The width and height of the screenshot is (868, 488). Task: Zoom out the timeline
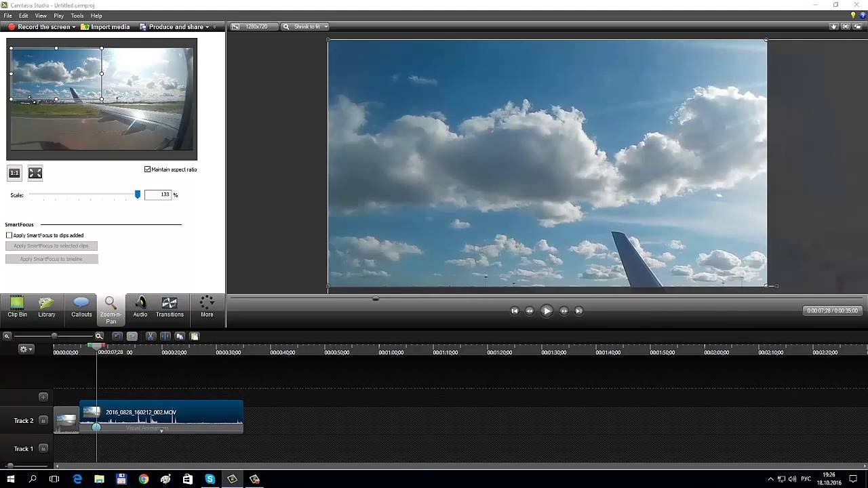pyautogui.click(x=7, y=336)
